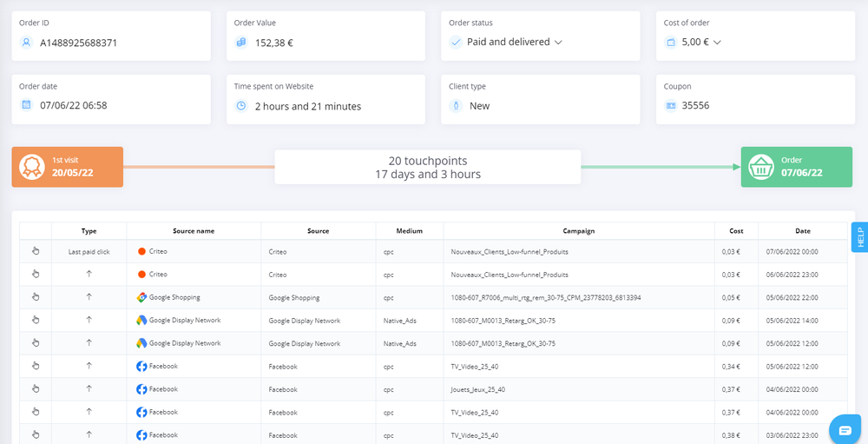Select the Google Shopping campaign cell

click(x=546, y=297)
